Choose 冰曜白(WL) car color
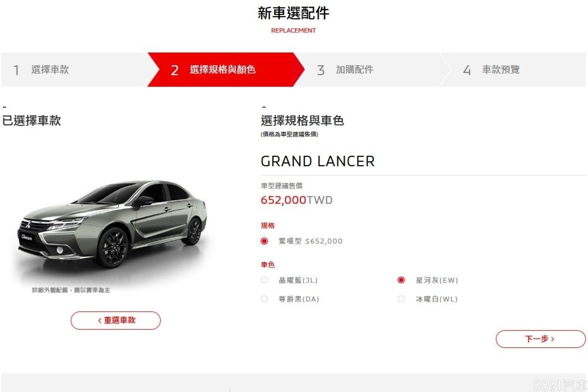588x392 pixels. [x=401, y=299]
